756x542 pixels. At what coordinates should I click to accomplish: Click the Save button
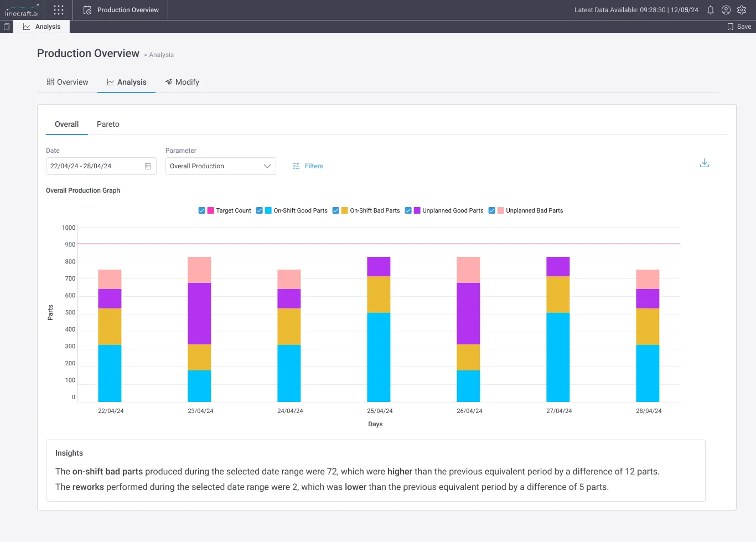tap(739, 27)
